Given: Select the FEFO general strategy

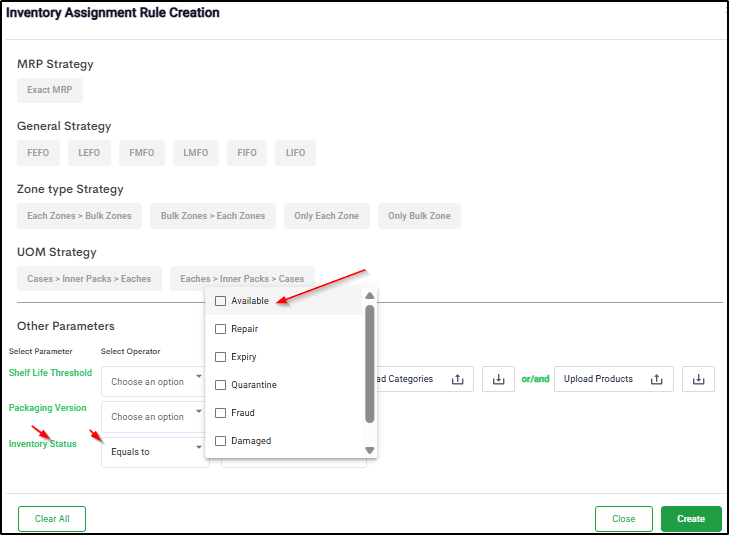Looking at the screenshot, I should 37,153.
